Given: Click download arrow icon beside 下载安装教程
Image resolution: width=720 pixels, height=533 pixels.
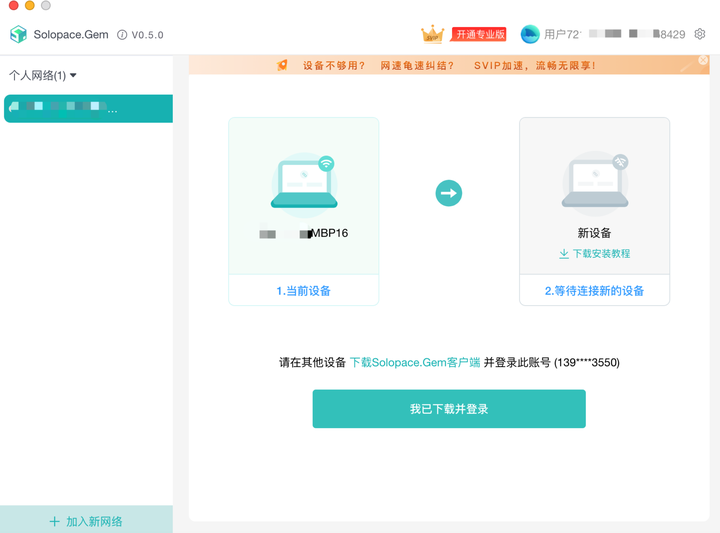Looking at the screenshot, I should (564, 254).
